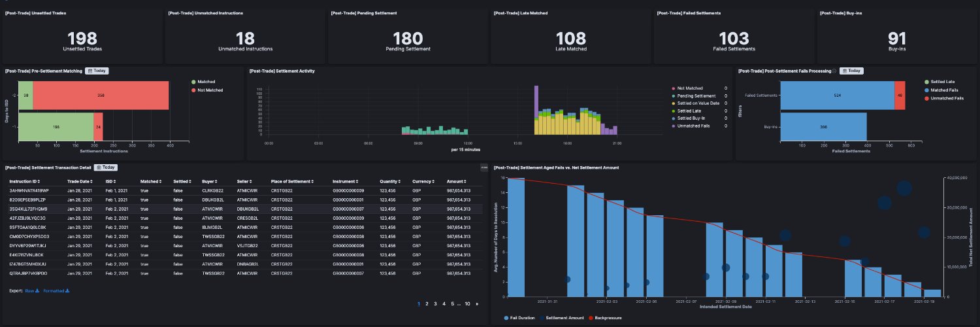The image size is (980, 327).
Task: Download the Raw export of the table
Action: point(32,290)
